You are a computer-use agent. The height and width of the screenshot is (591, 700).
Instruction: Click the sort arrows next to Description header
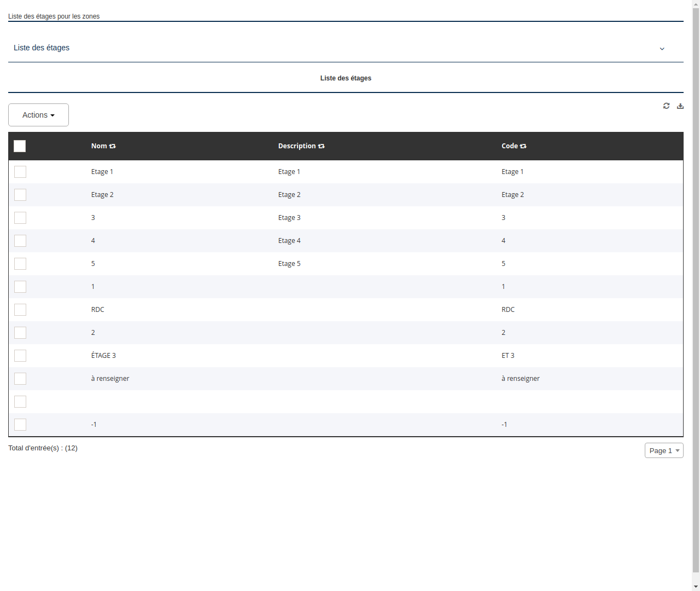coord(321,146)
